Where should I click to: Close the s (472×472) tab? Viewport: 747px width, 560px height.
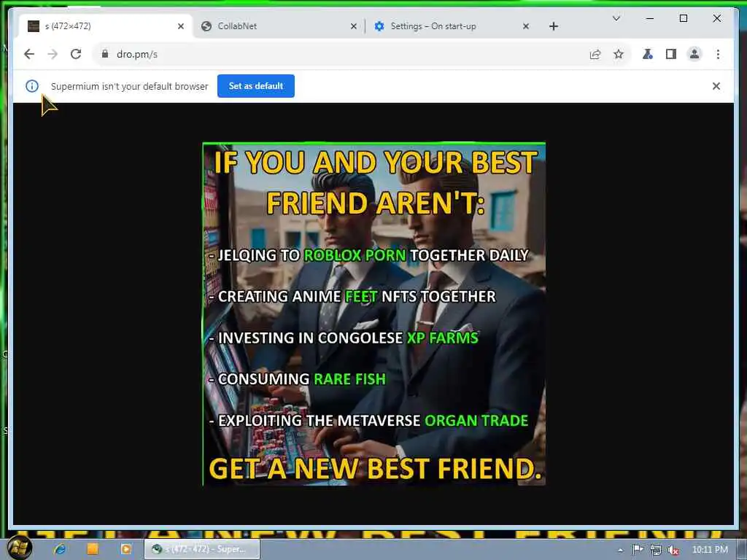181,26
